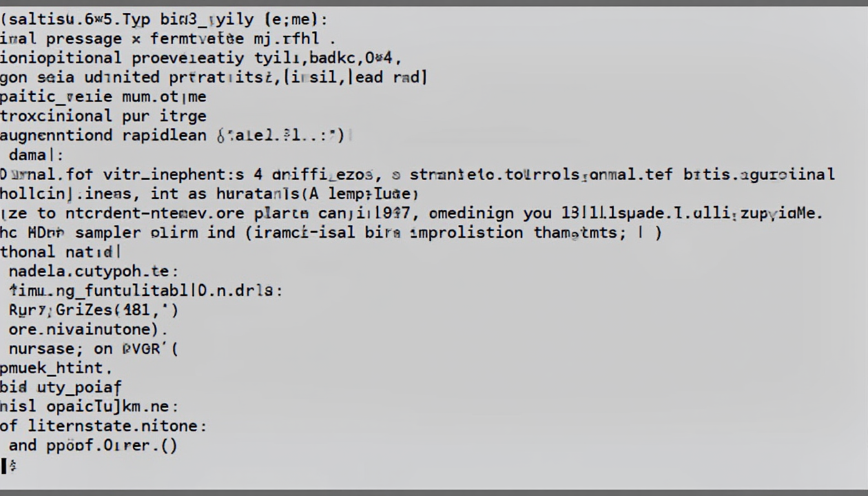
Task: Click the "nadela.cutypoh.te:" line
Action: coord(94,271)
